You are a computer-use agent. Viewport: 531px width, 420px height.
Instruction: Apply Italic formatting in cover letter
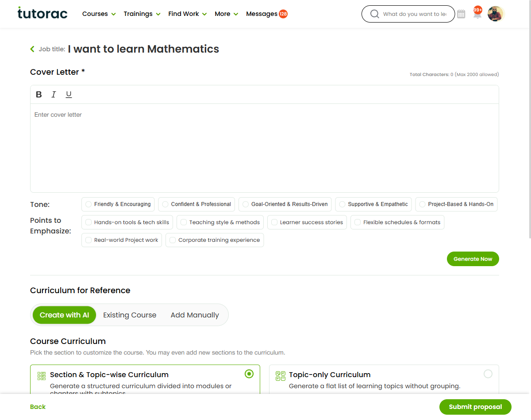tap(54, 94)
